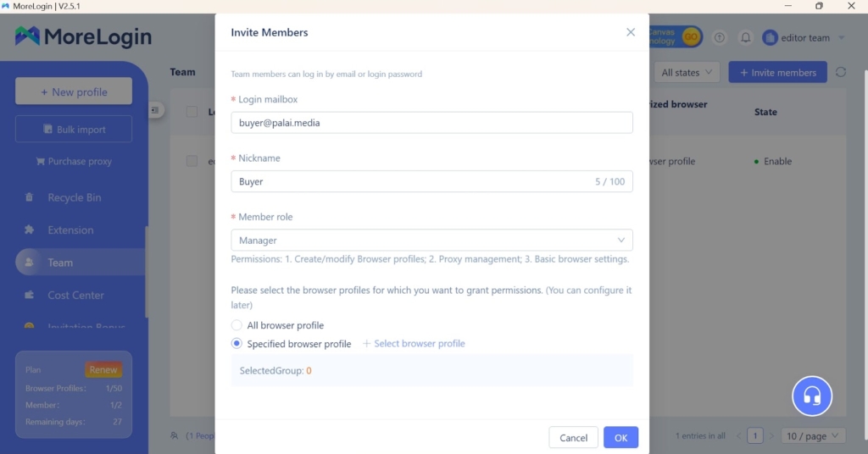Click the notification bell icon

coord(746,37)
